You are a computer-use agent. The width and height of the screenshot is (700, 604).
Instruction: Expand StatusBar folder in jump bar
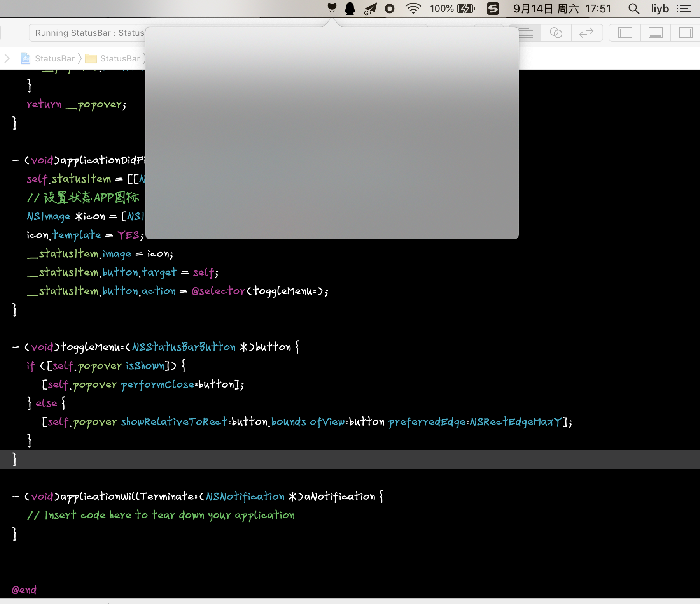click(x=119, y=58)
